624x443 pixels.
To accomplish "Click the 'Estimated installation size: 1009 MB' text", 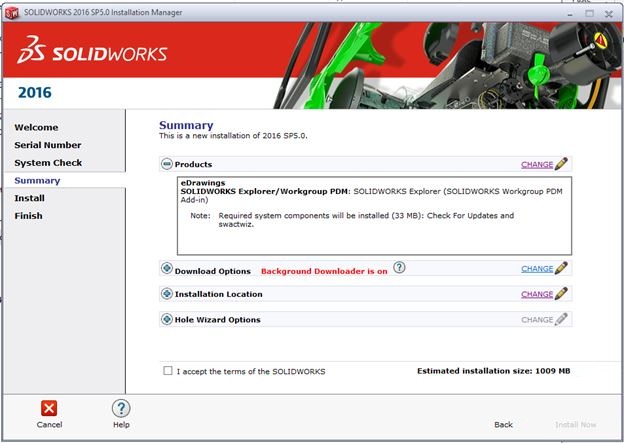I will (x=493, y=371).
